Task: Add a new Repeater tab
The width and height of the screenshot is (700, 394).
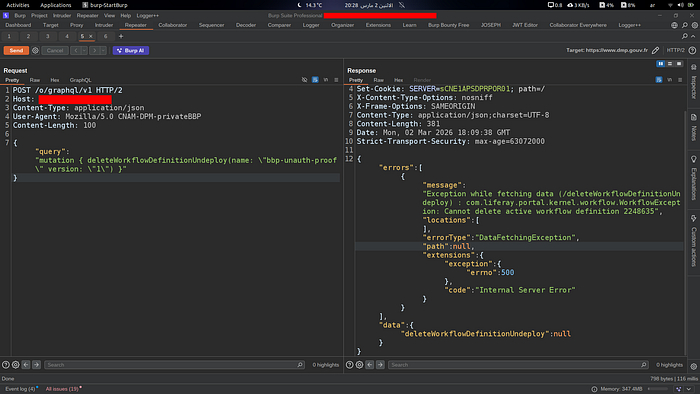Action: (121, 37)
